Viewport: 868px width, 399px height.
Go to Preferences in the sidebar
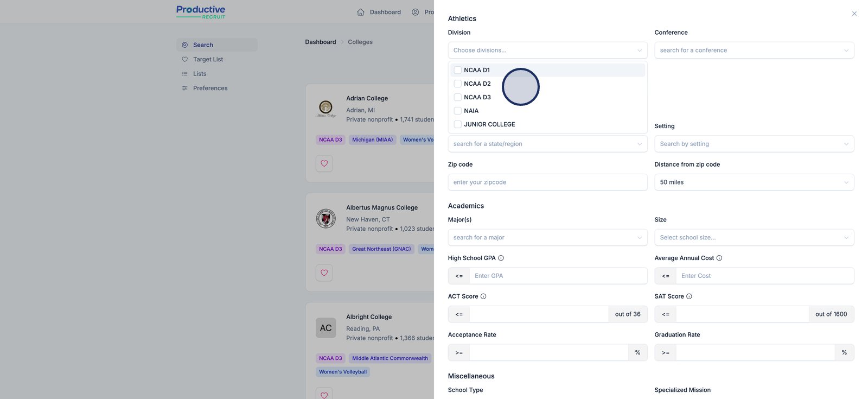tap(210, 88)
